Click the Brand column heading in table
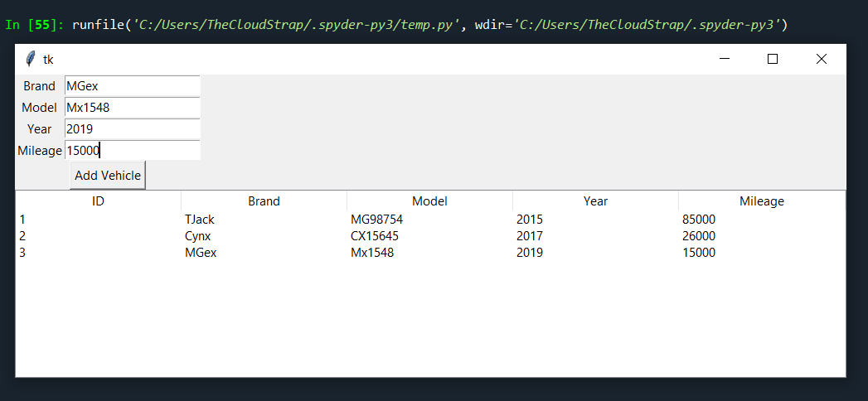Image resolution: width=868 pixels, height=401 pixels. coord(264,201)
